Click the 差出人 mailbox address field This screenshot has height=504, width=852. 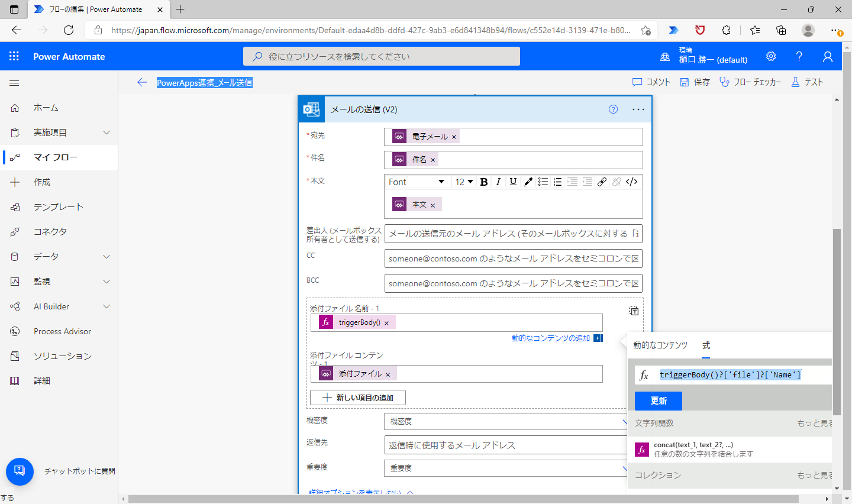[x=514, y=234]
